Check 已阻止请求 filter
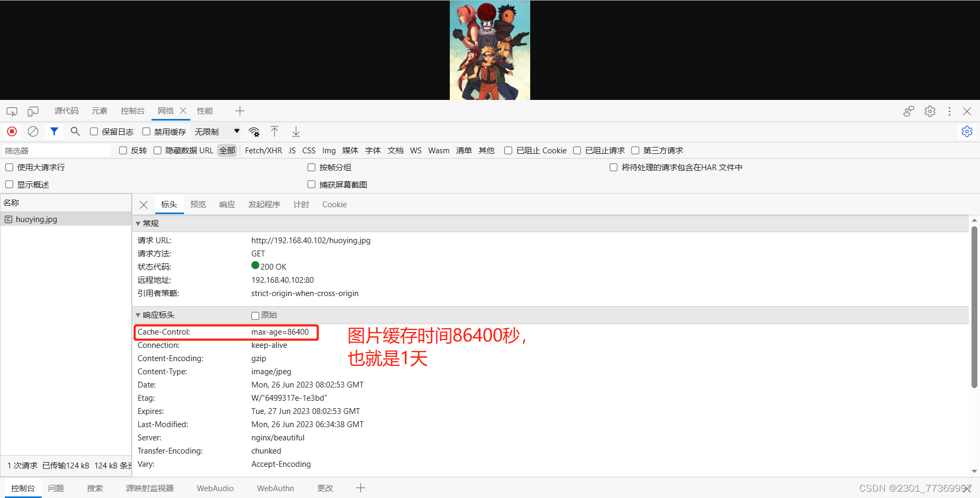Viewport: 980px width, 498px height. [577, 151]
